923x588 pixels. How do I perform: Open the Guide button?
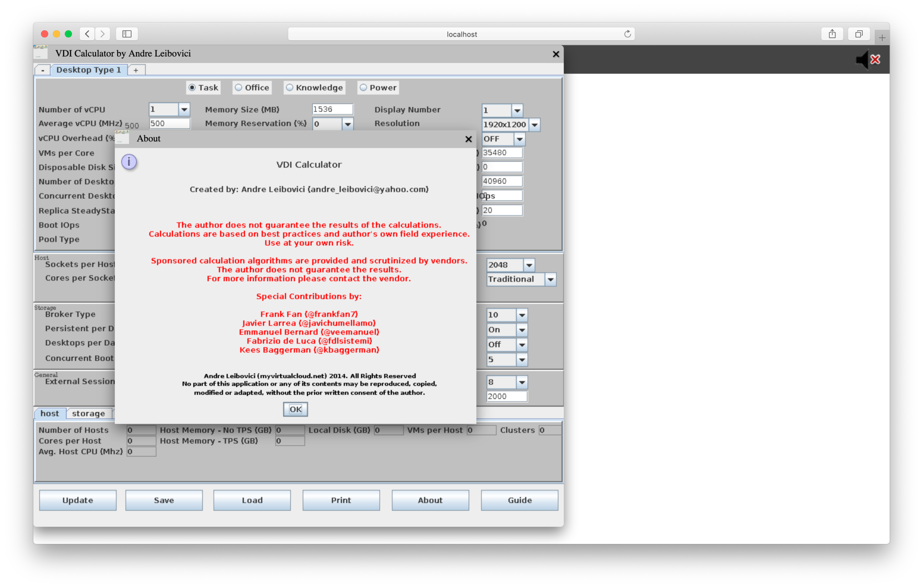[x=520, y=500]
